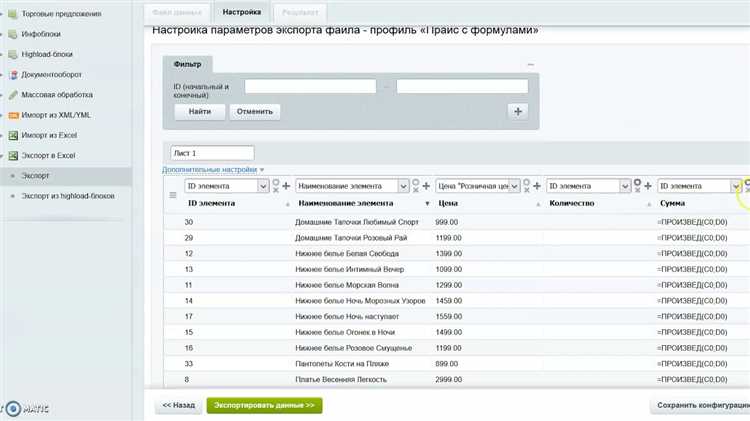Viewport: 750px width, 421px height.
Task: Click the Документооборот sidebar icon
Action: [13, 75]
